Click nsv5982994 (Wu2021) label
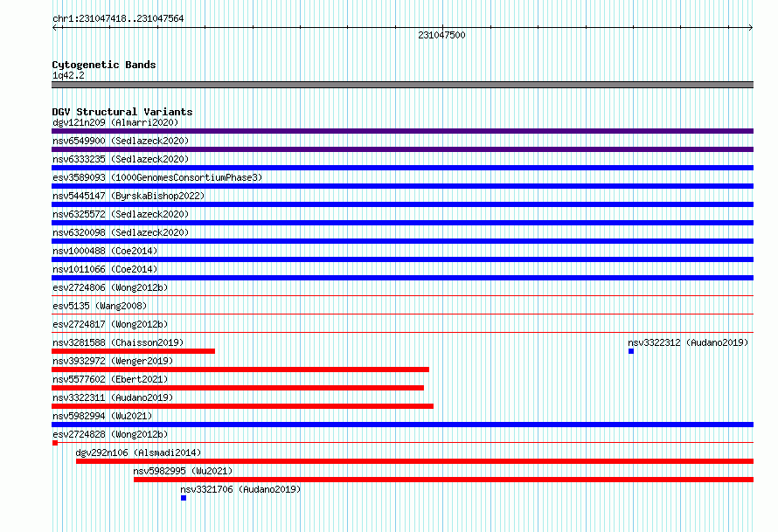Screen dimensions: 778x532 [x=102, y=416]
